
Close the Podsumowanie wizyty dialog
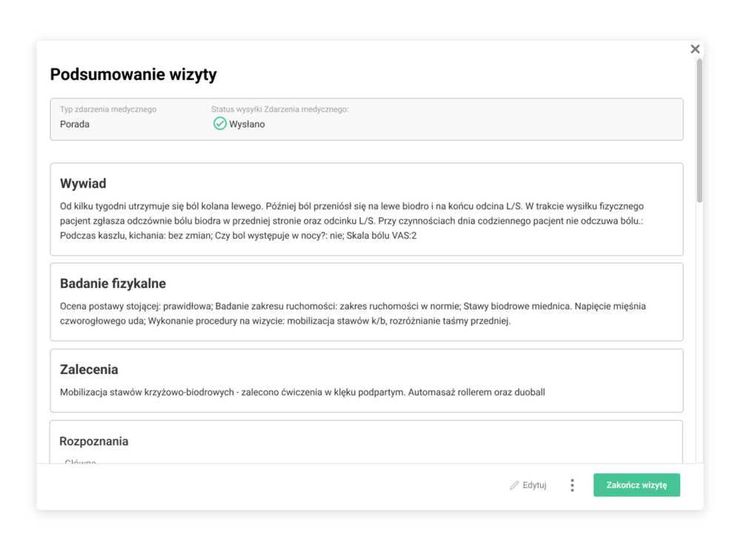(x=695, y=49)
